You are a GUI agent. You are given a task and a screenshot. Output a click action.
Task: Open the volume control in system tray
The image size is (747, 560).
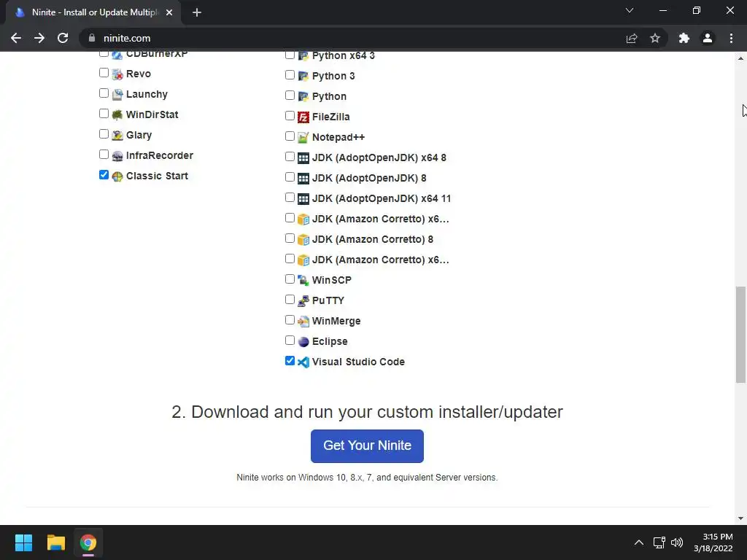tap(676, 542)
